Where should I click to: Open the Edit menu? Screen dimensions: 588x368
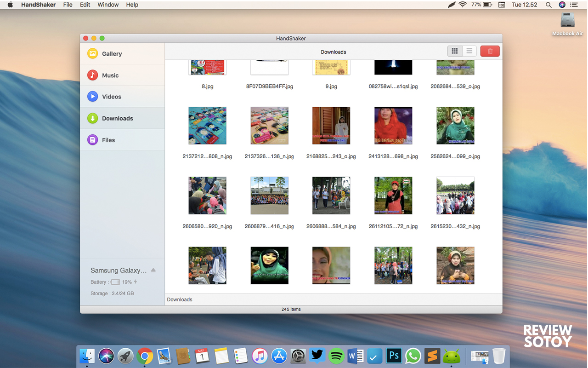pyautogui.click(x=85, y=5)
